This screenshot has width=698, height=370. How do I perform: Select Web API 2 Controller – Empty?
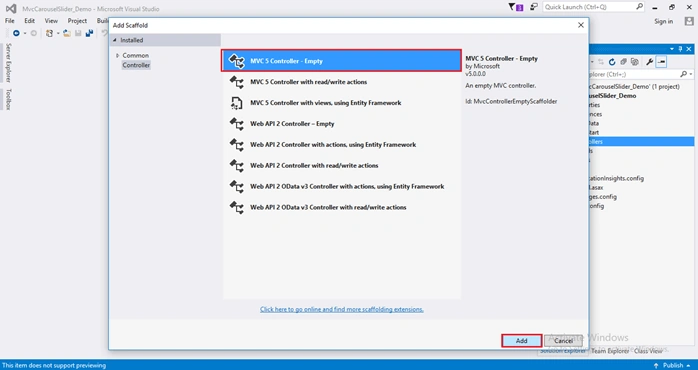[341, 124]
